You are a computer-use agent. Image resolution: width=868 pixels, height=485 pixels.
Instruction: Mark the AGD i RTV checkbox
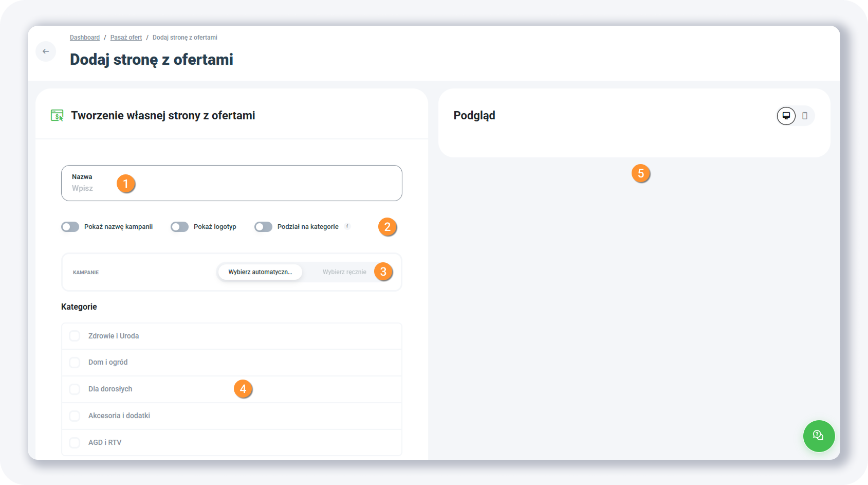coord(75,443)
